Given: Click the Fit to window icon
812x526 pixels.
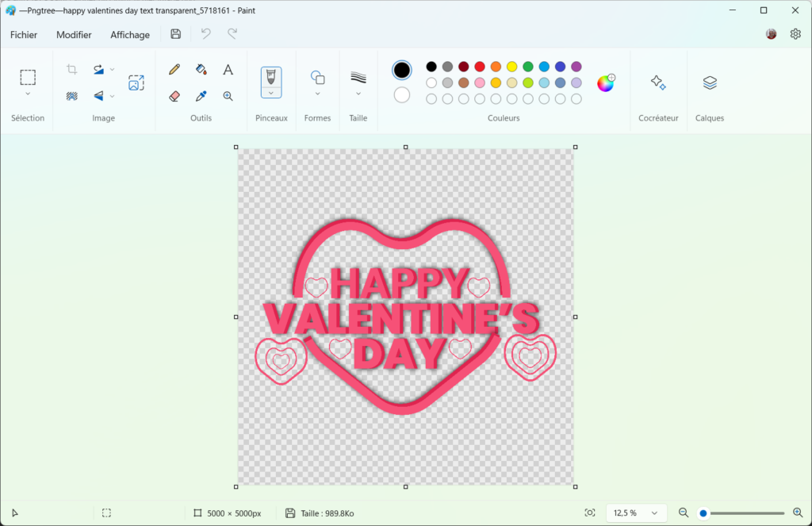Looking at the screenshot, I should [x=590, y=513].
